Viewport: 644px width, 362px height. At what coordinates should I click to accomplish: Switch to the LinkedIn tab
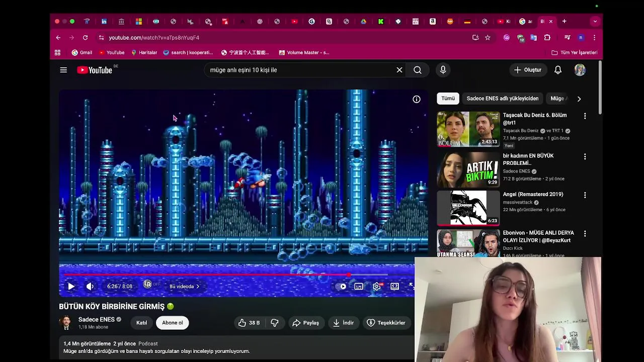coord(104,22)
